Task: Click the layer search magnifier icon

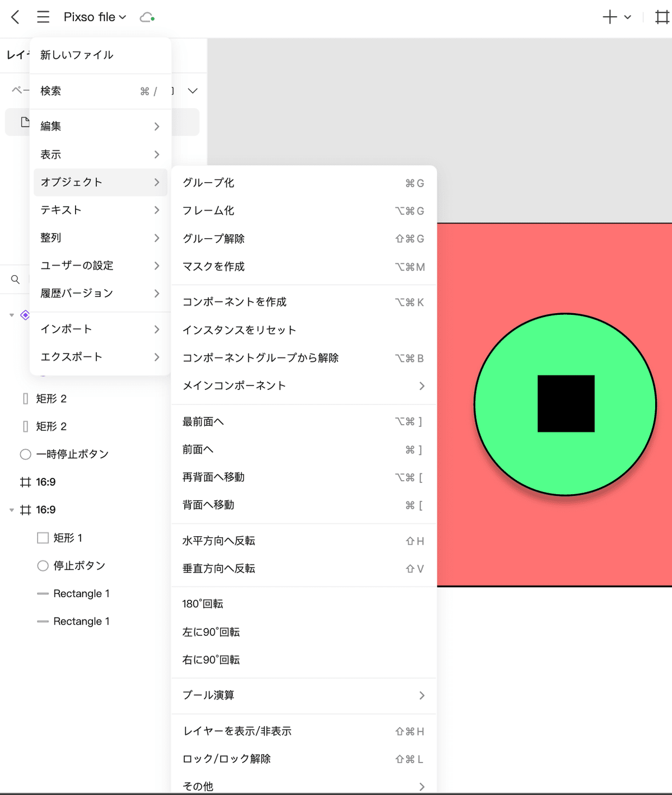Action: (x=16, y=279)
